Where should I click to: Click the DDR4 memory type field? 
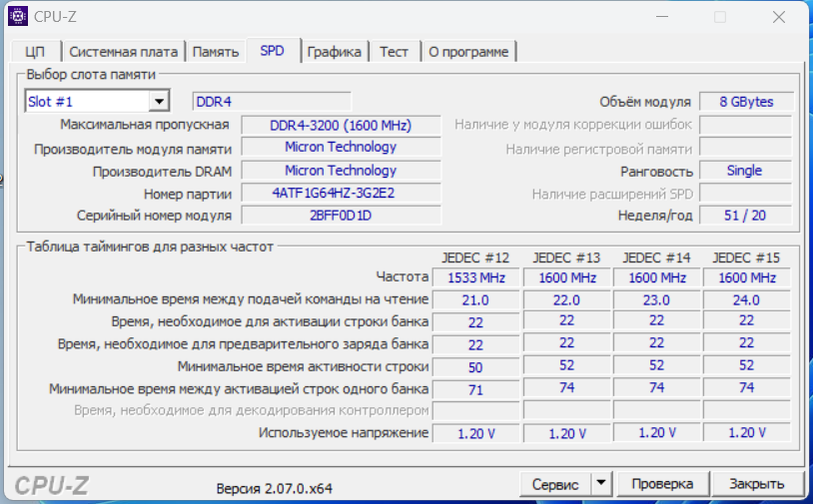[x=272, y=102]
